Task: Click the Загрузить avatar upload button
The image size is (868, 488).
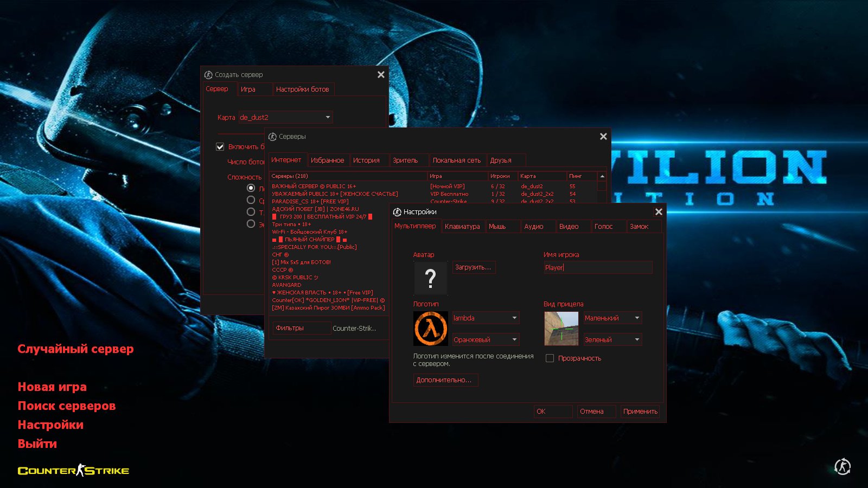Action: pos(474,267)
